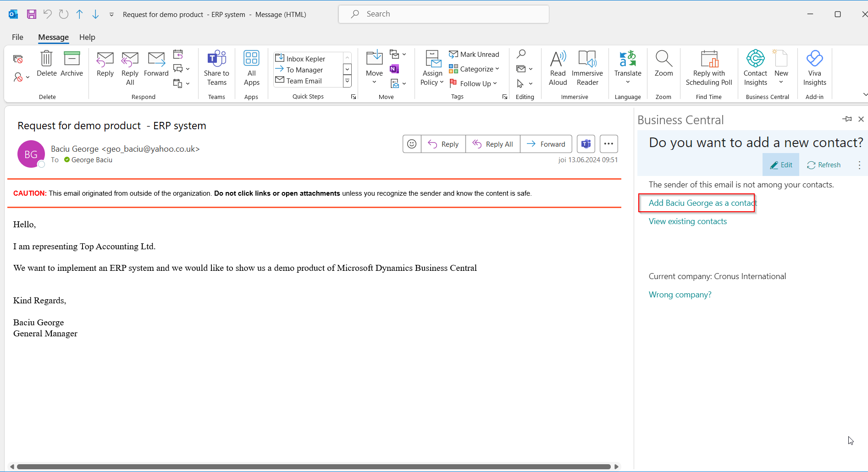The image size is (868, 472).
Task: Open All Apps in ribbon
Action: 251,69
